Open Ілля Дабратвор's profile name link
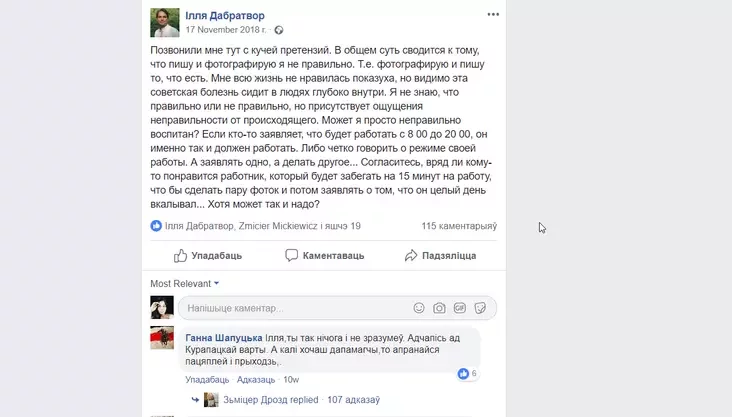Image resolution: width=732 pixels, height=417 pixels. pos(225,15)
